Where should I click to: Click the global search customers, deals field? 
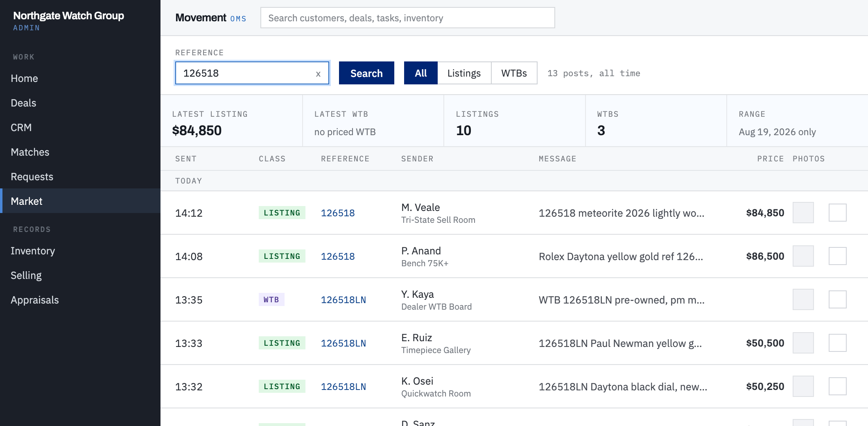coord(407,18)
